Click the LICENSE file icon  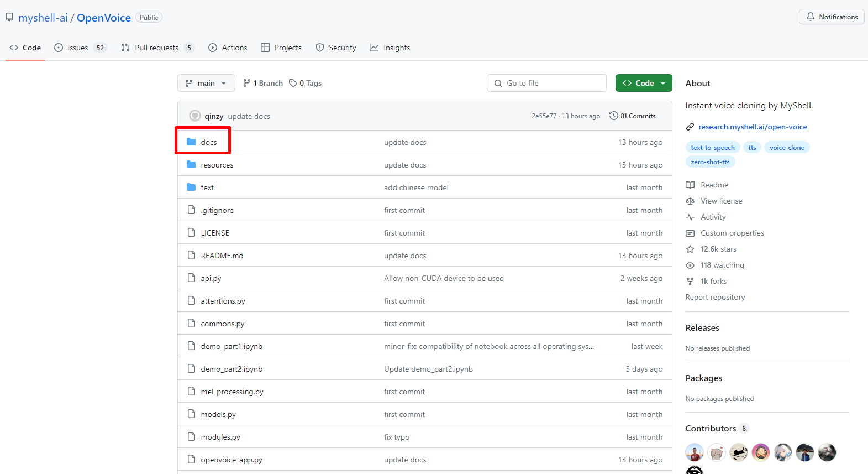pos(191,232)
